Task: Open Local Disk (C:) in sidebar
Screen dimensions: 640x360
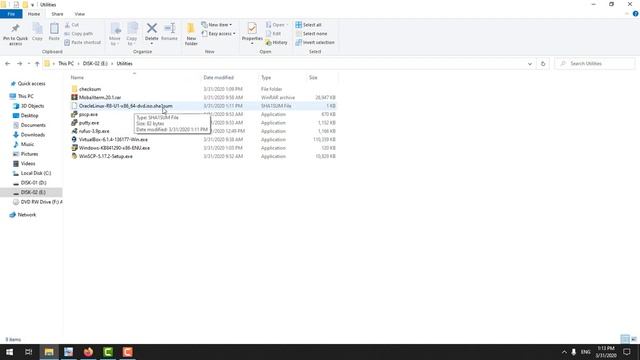Action: click(36, 173)
